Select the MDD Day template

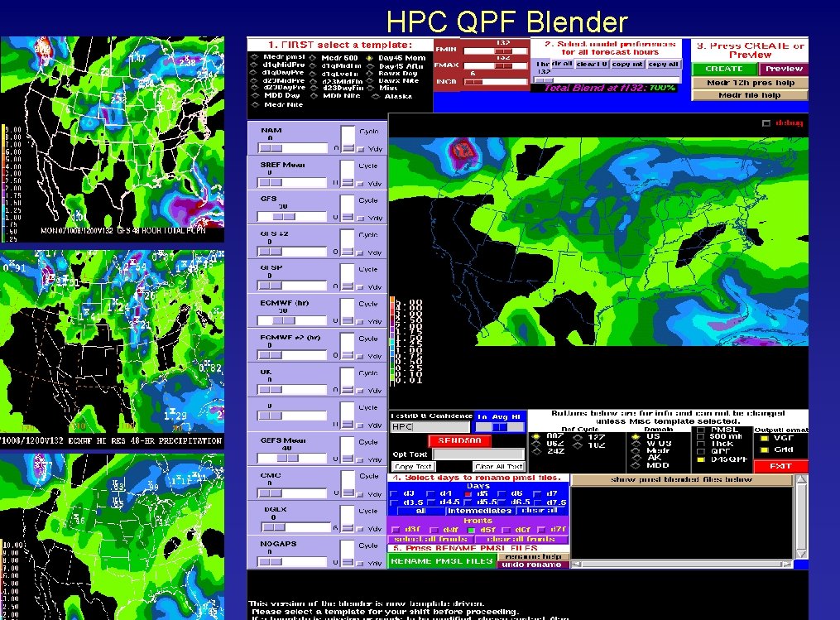[254, 95]
